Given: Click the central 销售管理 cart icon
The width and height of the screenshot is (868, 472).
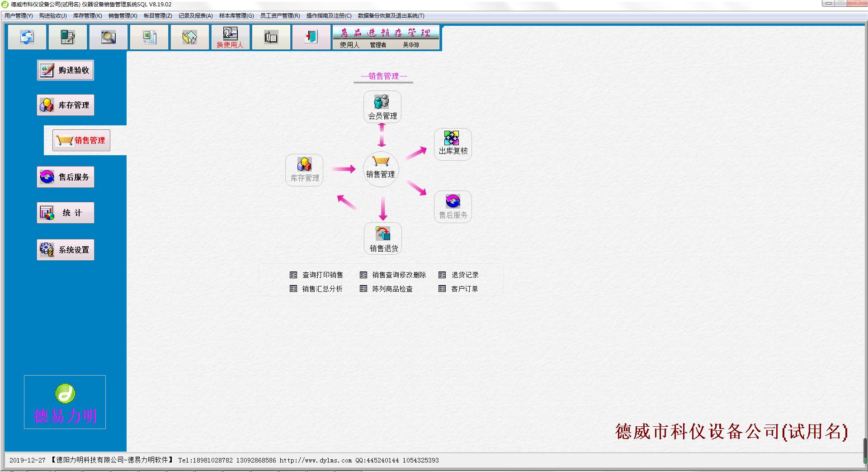Looking at the screenshot, I should (x=381, y=168).
